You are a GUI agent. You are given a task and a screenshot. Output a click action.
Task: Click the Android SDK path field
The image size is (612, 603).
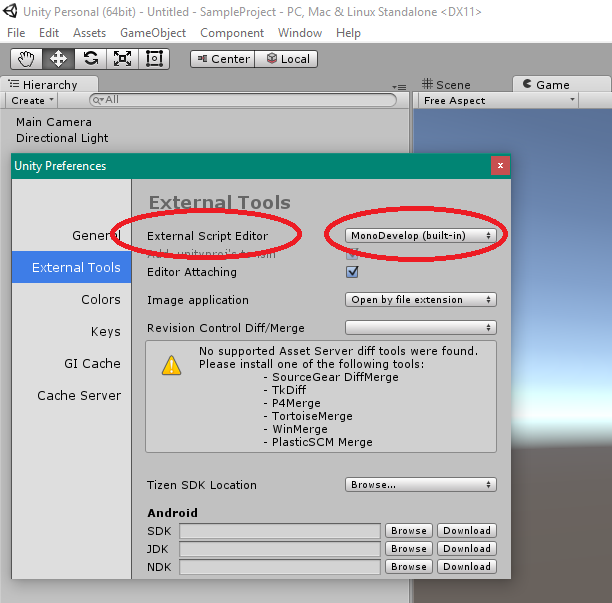pyautogui.click(x=280, y=531)
